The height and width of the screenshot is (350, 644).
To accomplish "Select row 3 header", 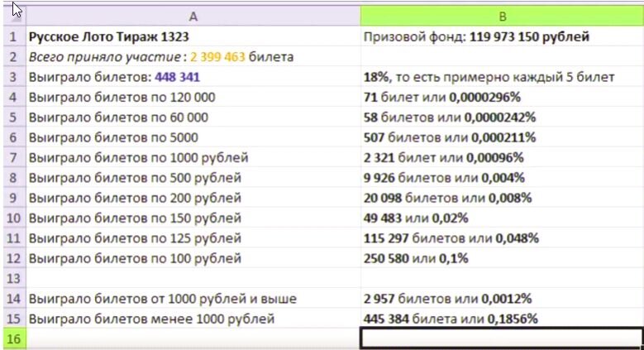I will coord(14,77).
